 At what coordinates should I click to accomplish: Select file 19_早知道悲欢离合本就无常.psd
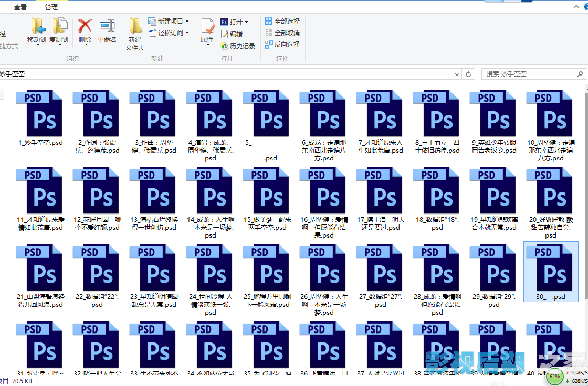pyautogui.click(x=493, y=199)
